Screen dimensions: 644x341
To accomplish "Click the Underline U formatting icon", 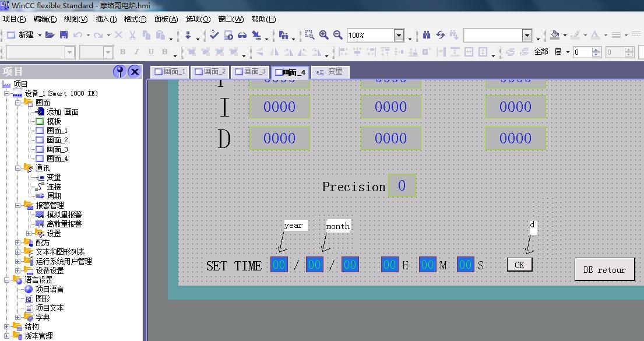I will pyautogui.click(x=151, y=52).
